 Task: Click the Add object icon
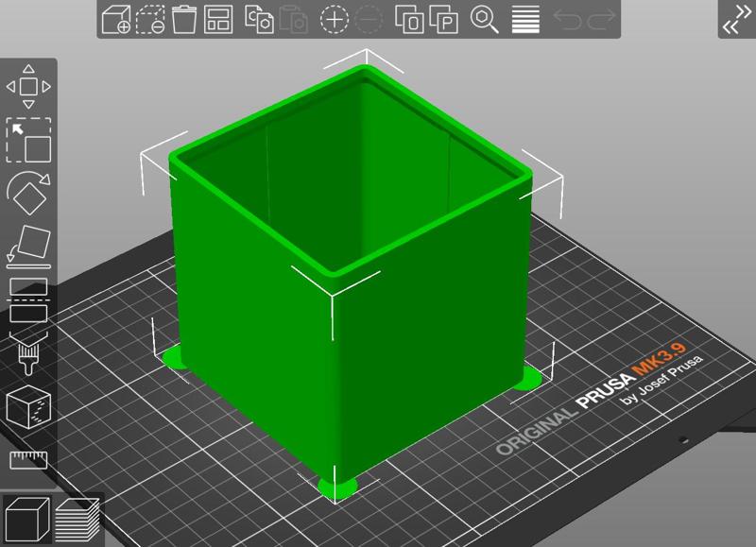(116, 19)
